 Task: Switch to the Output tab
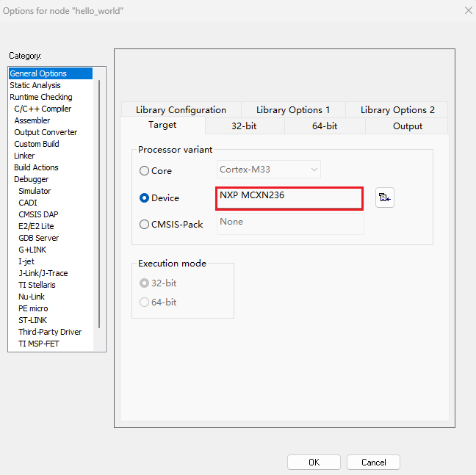407,126
